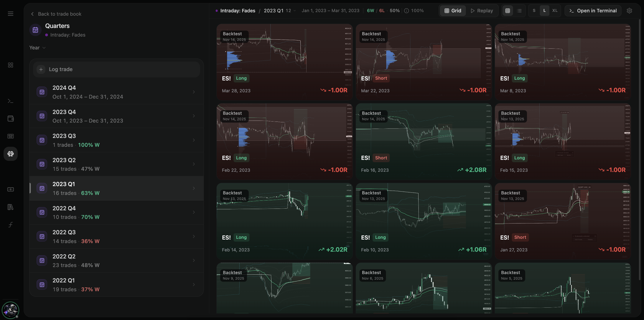644x320 pixels.
Task: Open the Feb 16, 2023 +2.08R trade card
Action: point(424,141)
